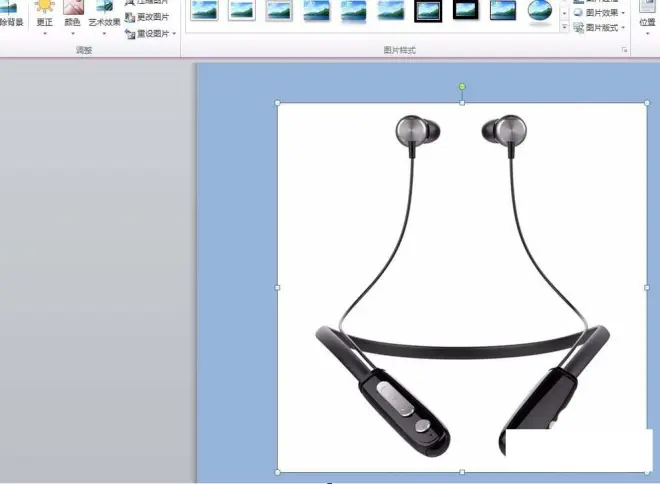Screen dimensions: 660x484
Task: Open the 图片样式 group dialog launcher
Action: (x=624, y=50)
